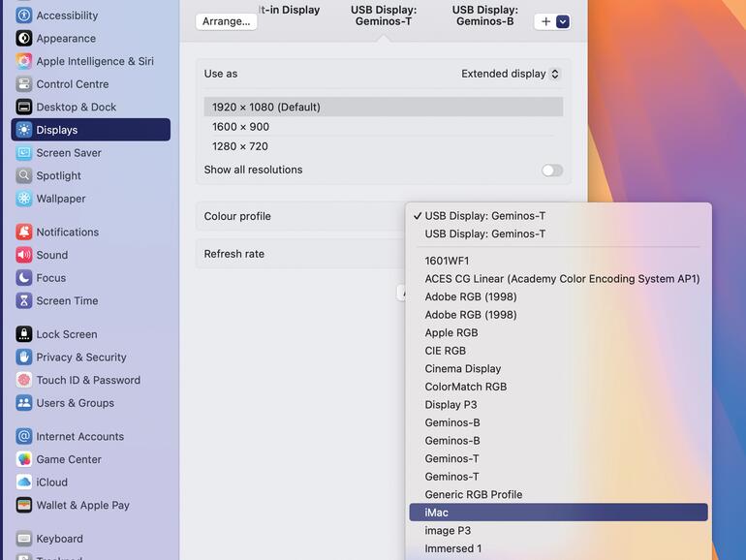
Task: Open the Sound speaker icon
Action: pos(24,255)
